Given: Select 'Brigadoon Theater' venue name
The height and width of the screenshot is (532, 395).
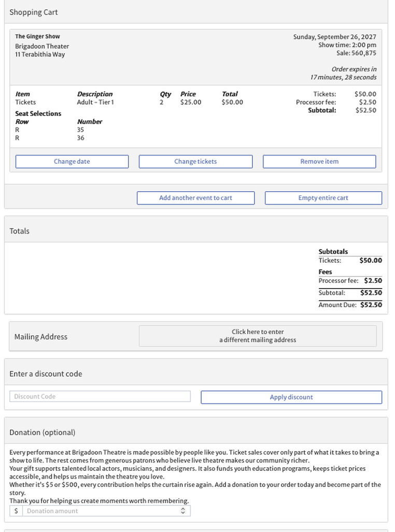Looking at the screenshot, I should [42, 46].
